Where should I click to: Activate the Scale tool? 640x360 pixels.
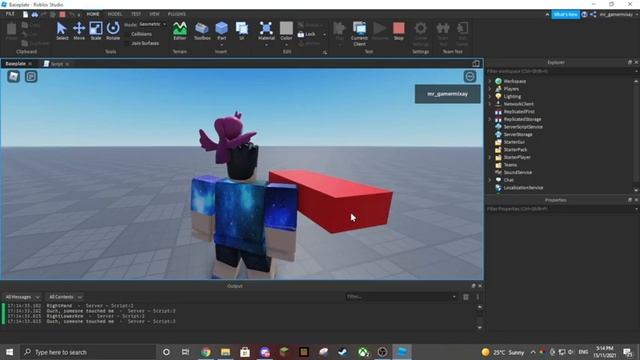pyautogui.click(x=96, y=31)
